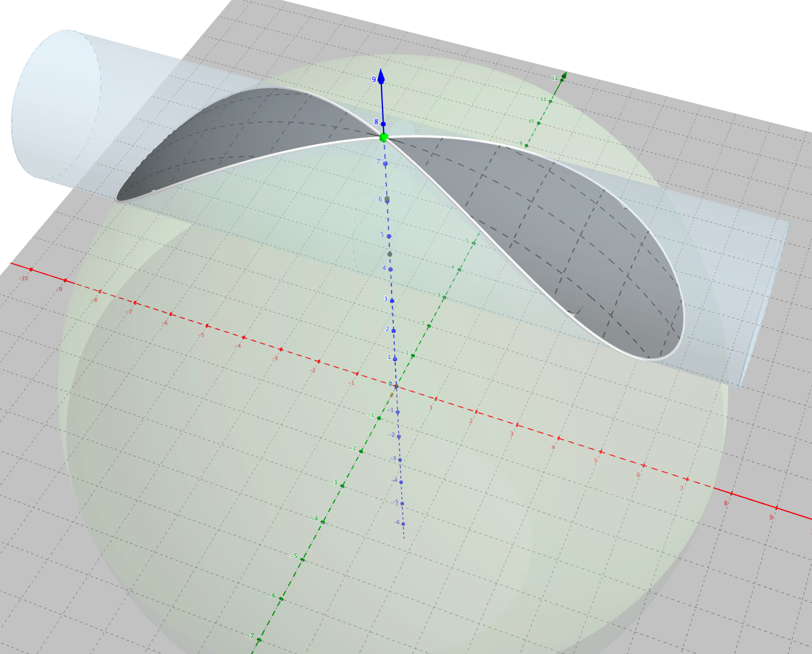Image resolution: width=812 pixels, height=654 pixels.
Task: Click the tick marked 8 on the blue z-axis
Action: (x=383, y=124)
